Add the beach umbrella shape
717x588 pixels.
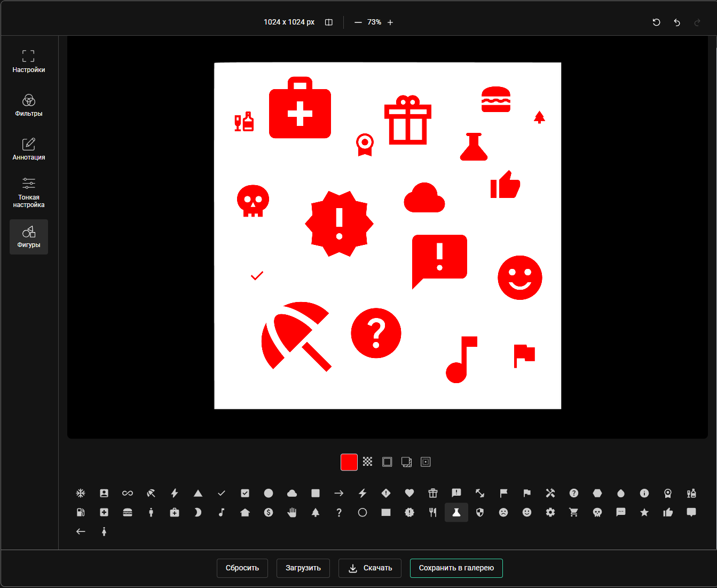click(151, 493)
